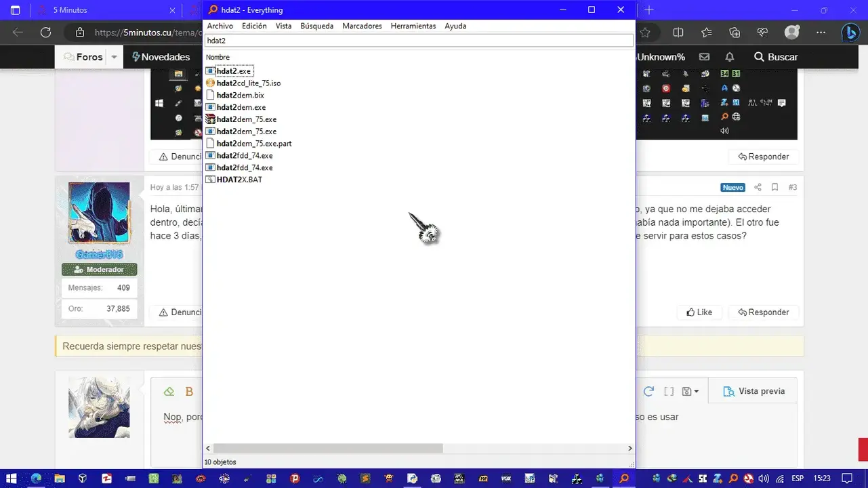The width and height of the screenshot is (868, 488).
Task: Open the volume control in system tray
Action: click(x=764, y=479)
